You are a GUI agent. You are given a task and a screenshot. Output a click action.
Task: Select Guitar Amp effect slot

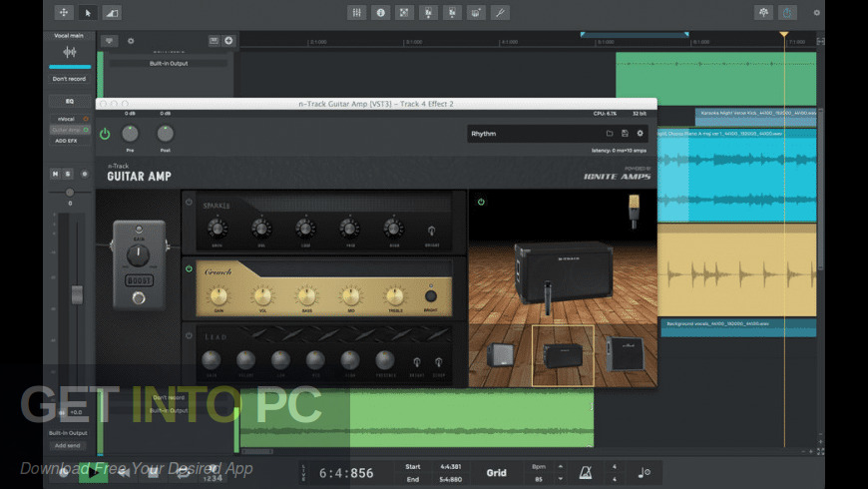pos(69,130)
